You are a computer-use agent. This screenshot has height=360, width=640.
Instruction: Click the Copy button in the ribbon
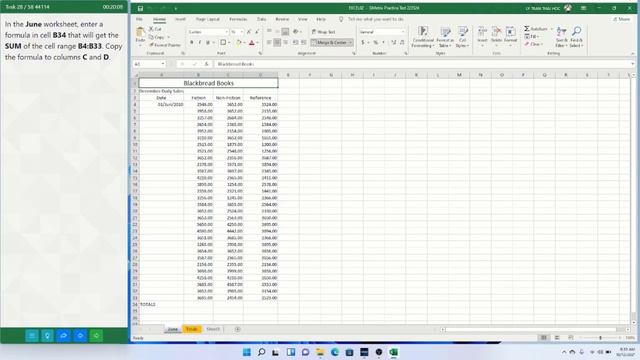click(157, 37)
